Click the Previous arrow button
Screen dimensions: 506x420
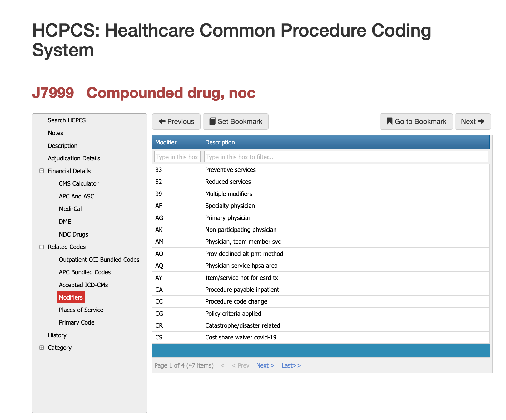176,121
